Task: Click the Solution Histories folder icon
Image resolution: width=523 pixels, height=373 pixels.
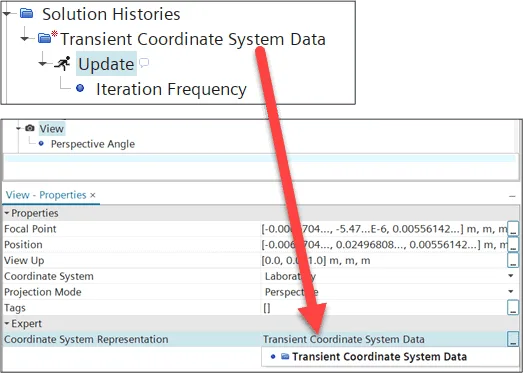Action: (x=26, y=13)
